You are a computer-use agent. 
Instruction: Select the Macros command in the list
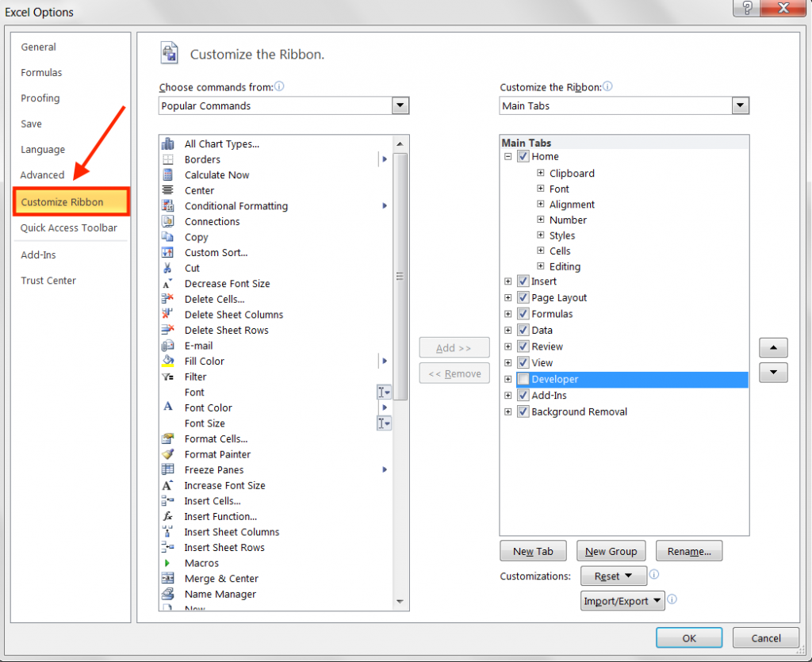[201, 563]
